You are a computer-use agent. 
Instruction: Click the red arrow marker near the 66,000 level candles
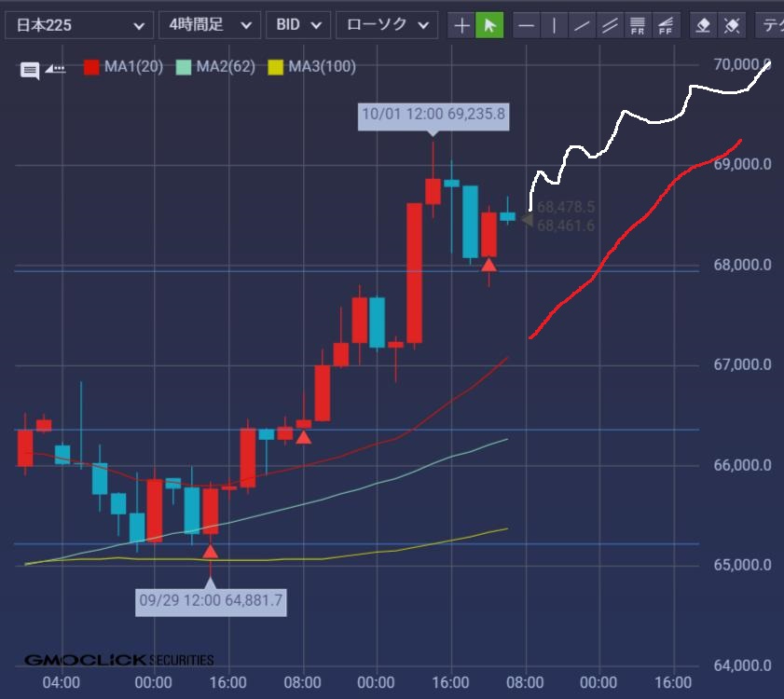pos(304,437)
